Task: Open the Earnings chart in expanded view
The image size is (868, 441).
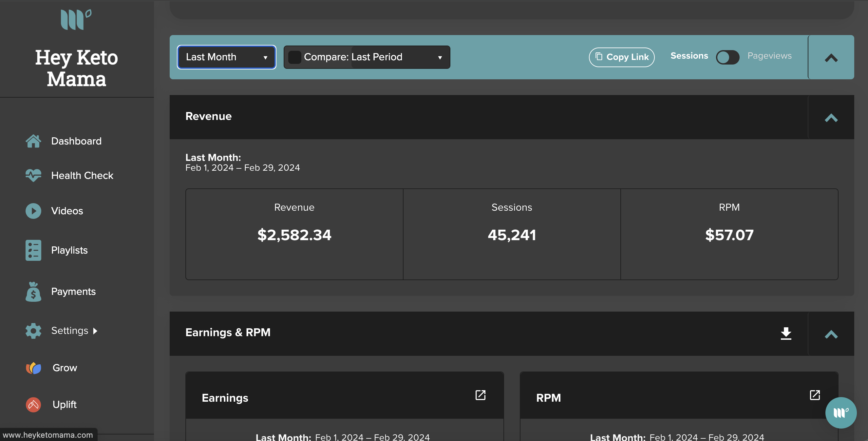Action: pyautogui.click(x=480, y=395)
